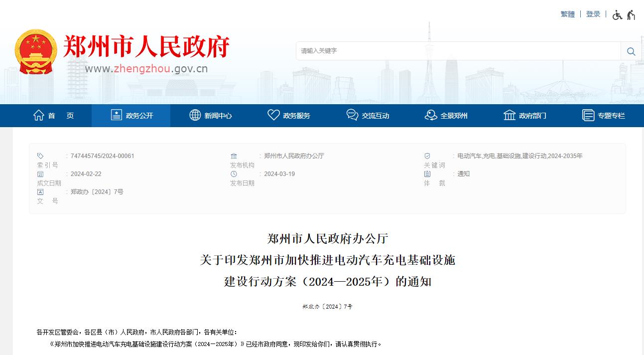The image size is (644, 355).
Task: Click the chat bubble icon for 交流互动
Action: coord(352,115)
